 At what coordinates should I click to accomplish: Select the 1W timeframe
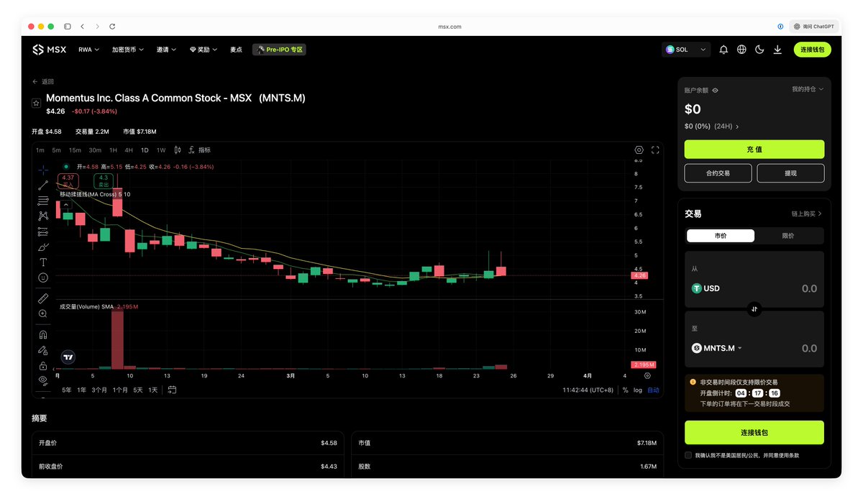pyautogui.click(x=161, y=150)
